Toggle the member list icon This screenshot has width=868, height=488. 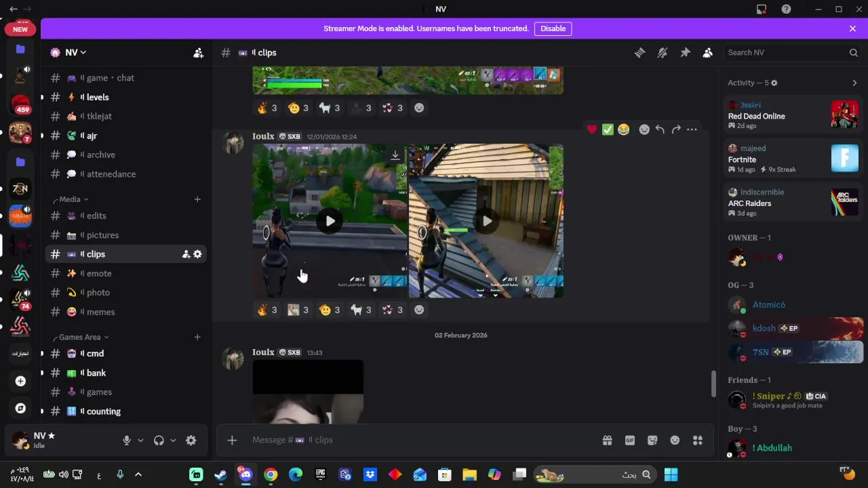tap(707, 52)
